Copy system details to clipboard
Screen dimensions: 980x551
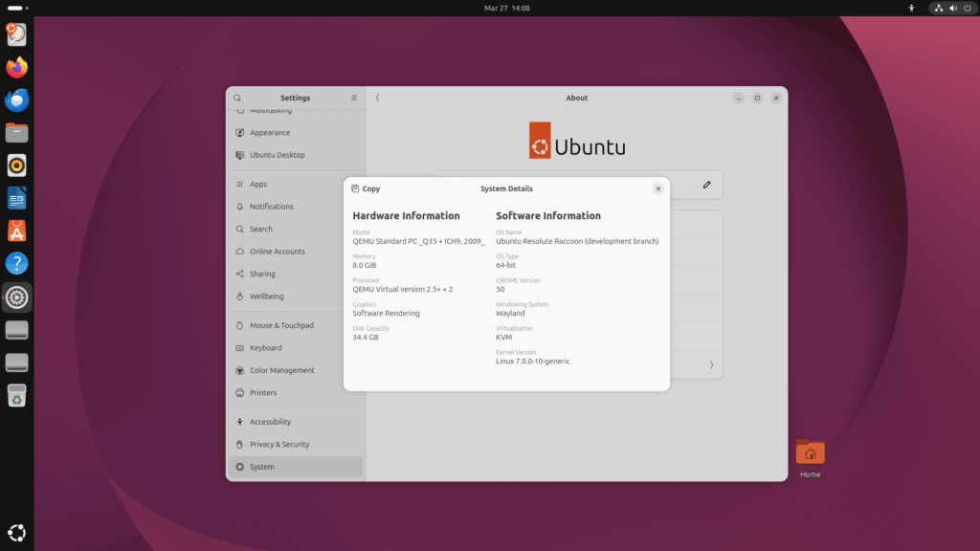(366, 189)
